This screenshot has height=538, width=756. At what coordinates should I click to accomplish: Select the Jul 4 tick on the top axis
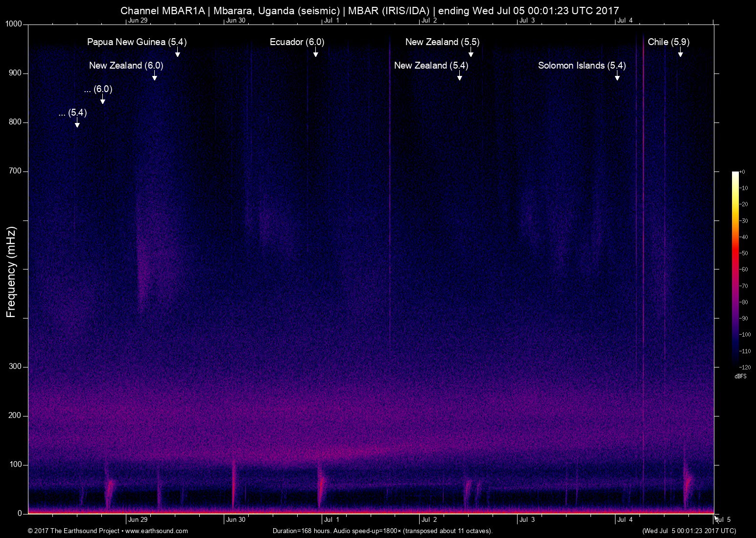click(625, 20)
